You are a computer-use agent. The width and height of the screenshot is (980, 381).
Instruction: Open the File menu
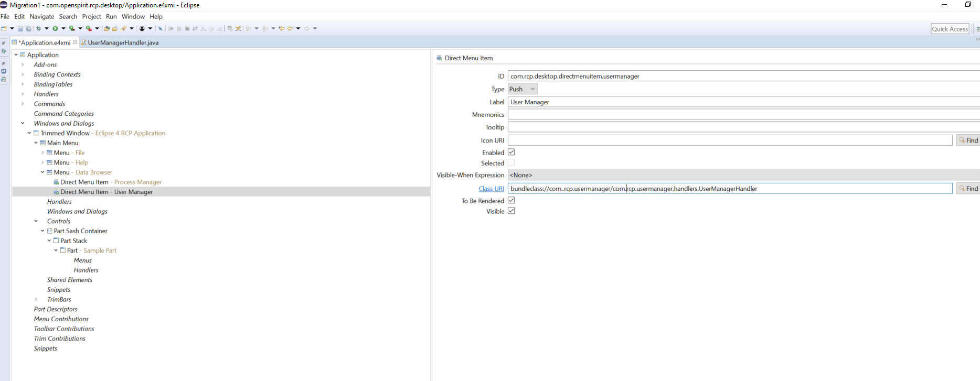[x=5, y=16]
